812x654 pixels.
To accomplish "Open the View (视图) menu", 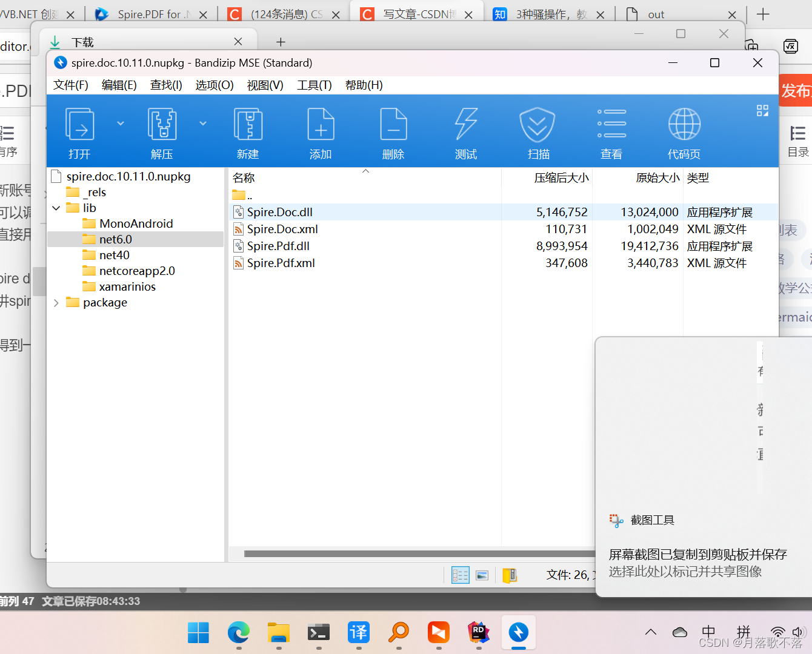I will click(x=265, y=85).
